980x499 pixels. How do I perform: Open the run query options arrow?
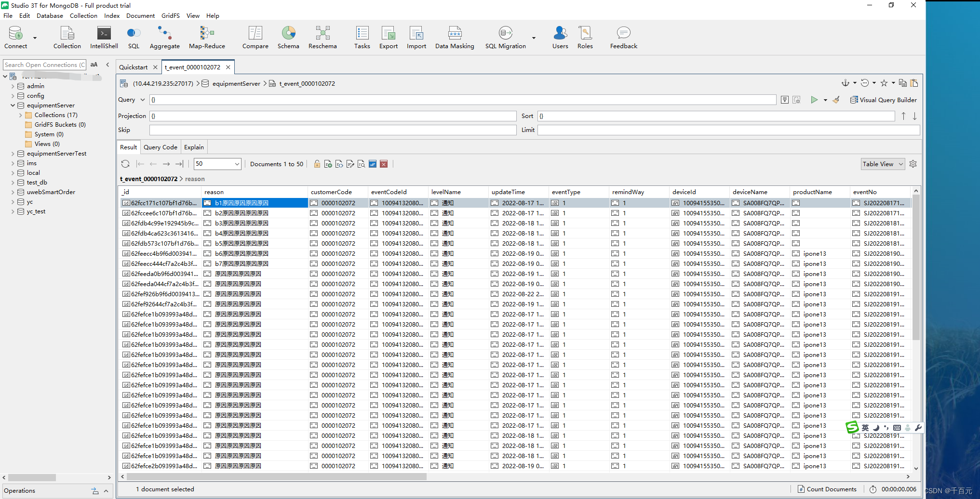[x=825, y=100]
